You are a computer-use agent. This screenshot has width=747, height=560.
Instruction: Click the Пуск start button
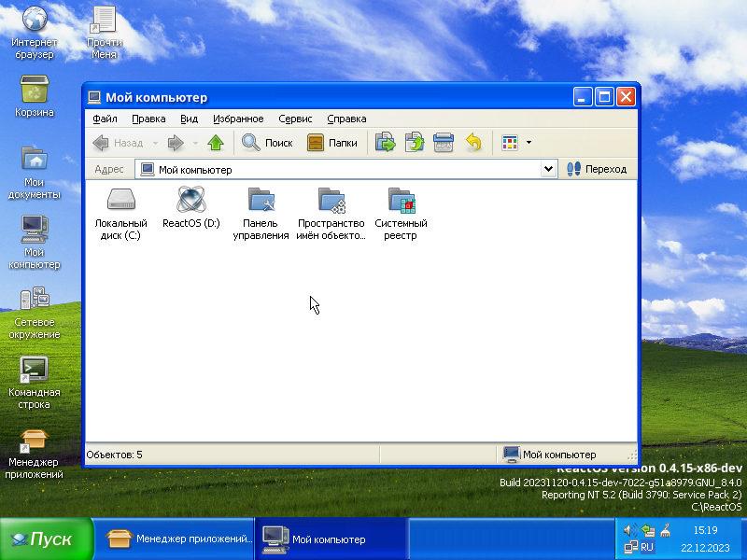(46, 539)
